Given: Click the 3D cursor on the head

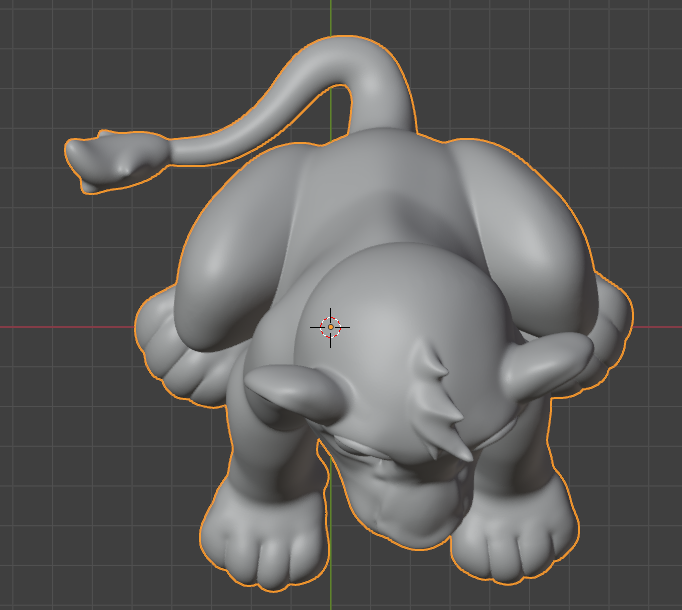Looking at the screenshot, I should [x=330, y=326].
